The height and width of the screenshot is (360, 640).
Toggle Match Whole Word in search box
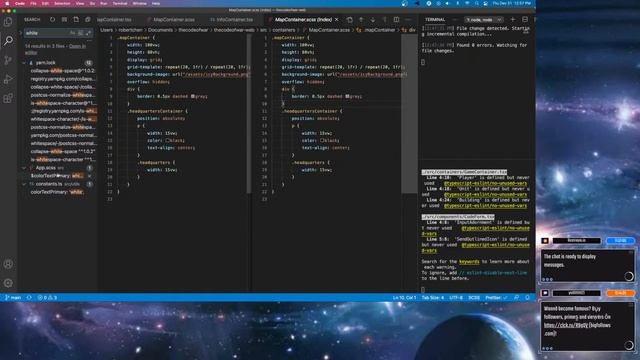tap(80, 33)
